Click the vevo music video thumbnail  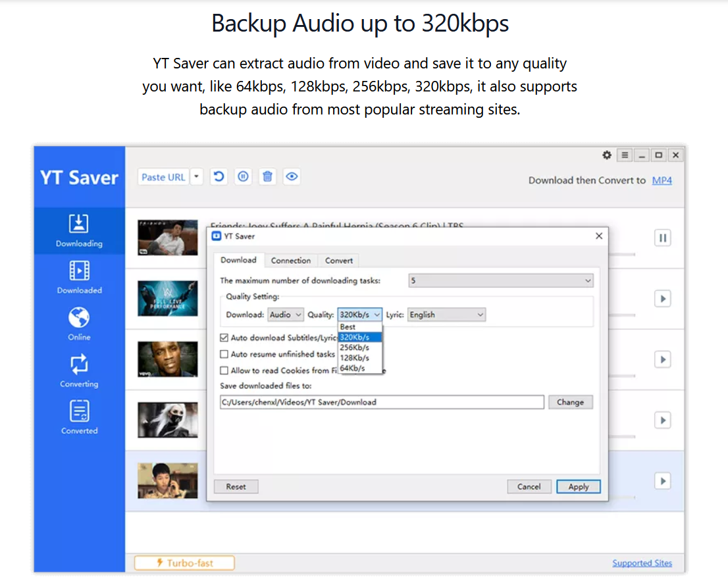pos(168,359)
